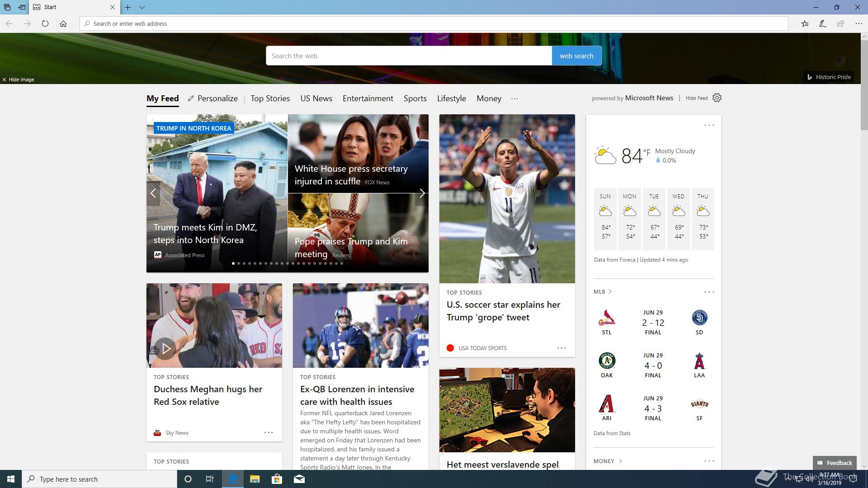Click the taskbar Type here to search box
The height and width of the screenshot is (488, 868).
pos(99,479)
